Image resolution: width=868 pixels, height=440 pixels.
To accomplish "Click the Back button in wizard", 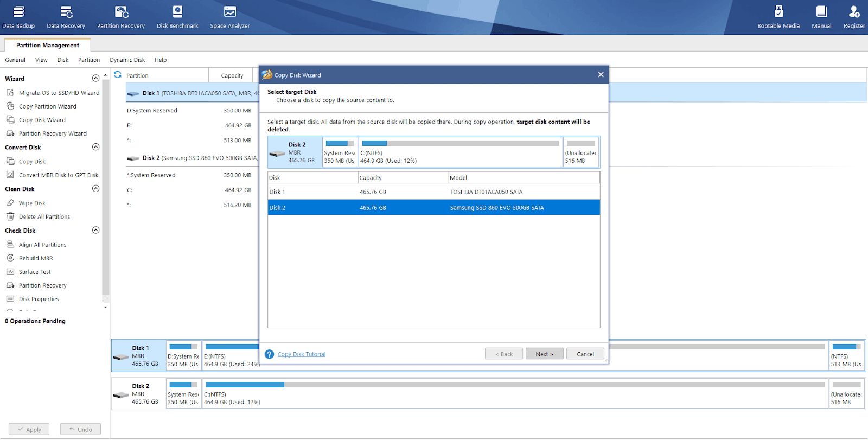I will click(x=504, y=354).
